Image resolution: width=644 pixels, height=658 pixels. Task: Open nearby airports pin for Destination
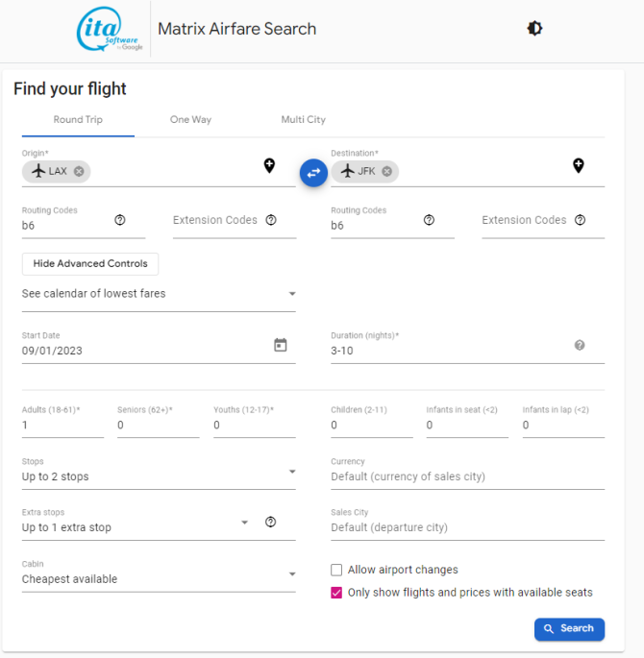coord(579,166)
